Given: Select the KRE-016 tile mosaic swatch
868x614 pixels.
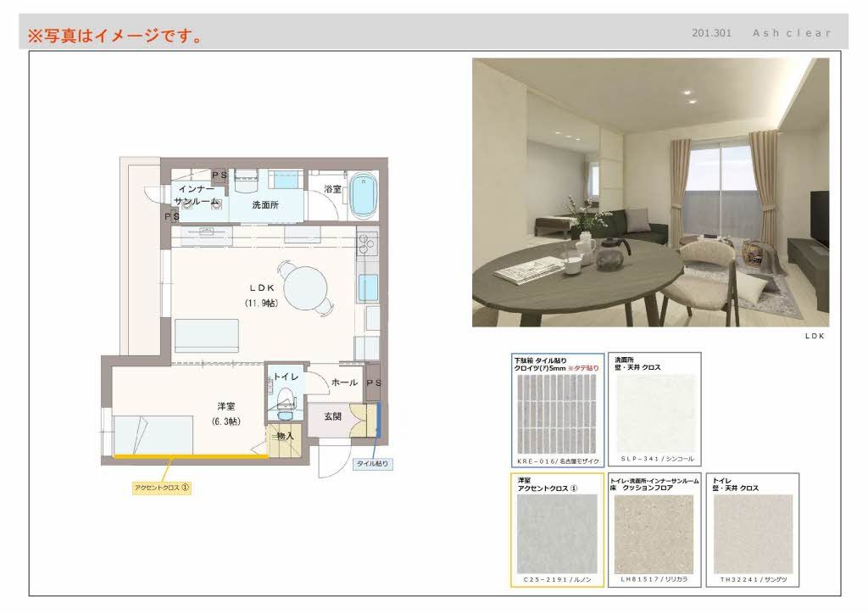Looking at the screenshot, I should click(x=558, y=414).
